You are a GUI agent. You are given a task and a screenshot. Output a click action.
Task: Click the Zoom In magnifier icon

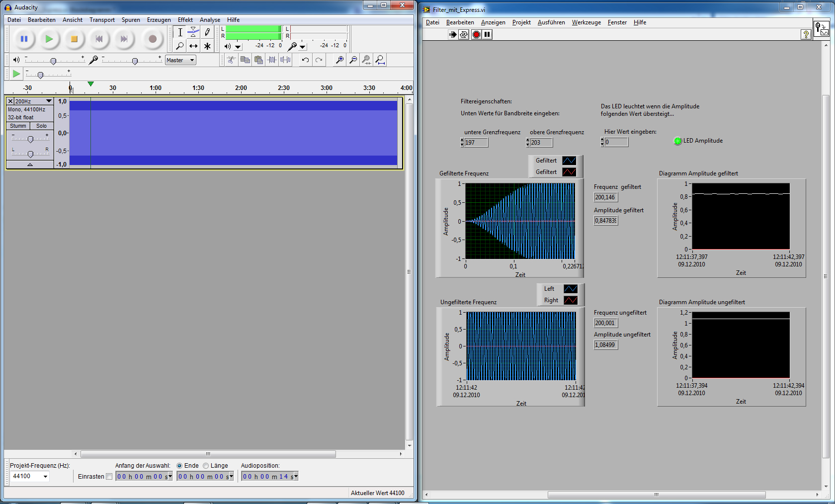(x=339, y=60)
